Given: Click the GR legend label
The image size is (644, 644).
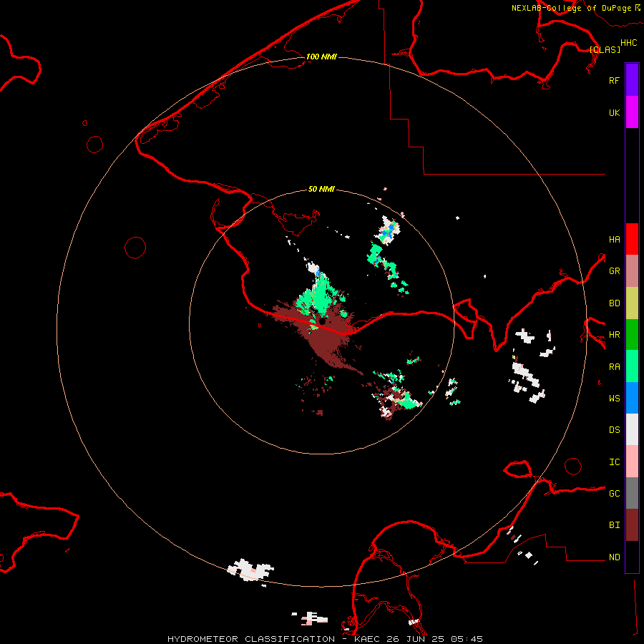Looking at the screenshot, I should pos(614,271).
